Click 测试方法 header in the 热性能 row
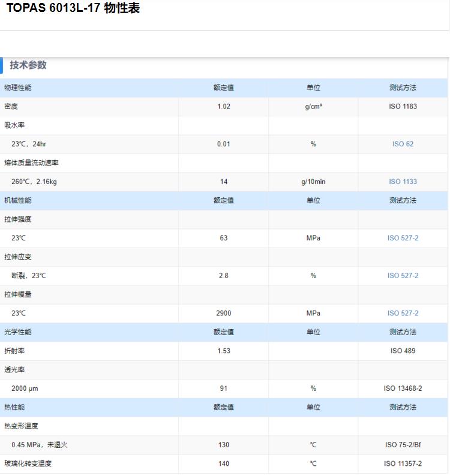This screenshot has width=450, height=476. (x=403, y=407)
